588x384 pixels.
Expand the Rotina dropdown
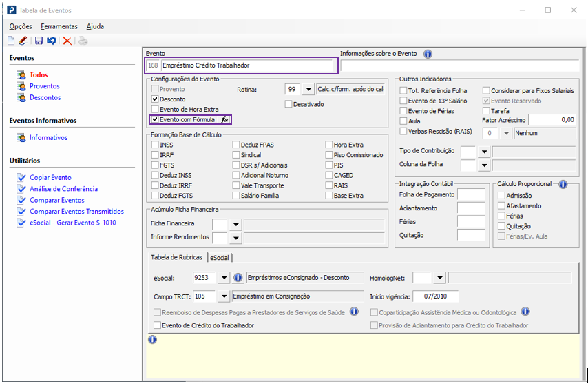point(308,90)
